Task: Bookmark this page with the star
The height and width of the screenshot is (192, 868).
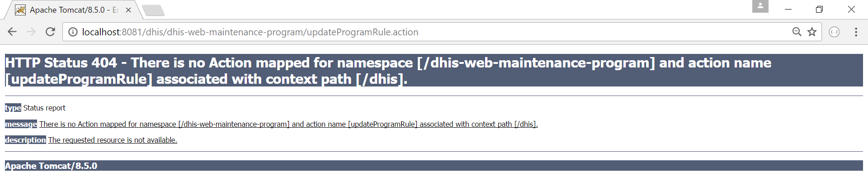Action: 812,32
